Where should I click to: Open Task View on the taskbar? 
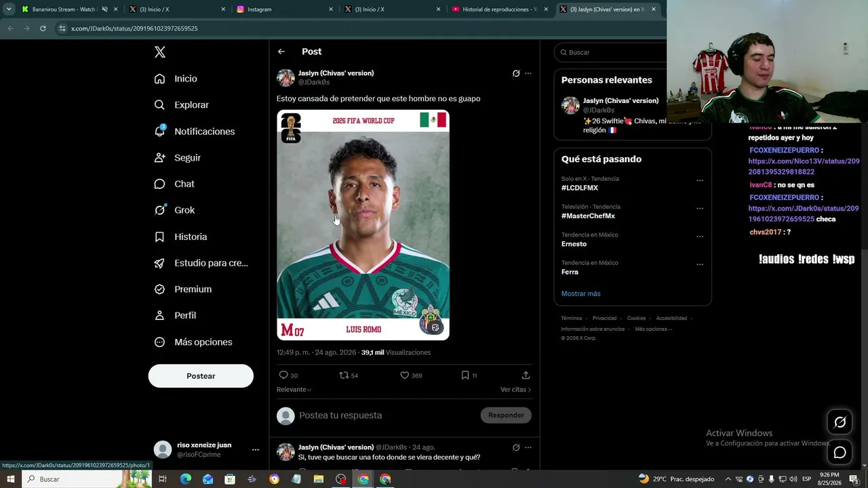pyautogui.click(x=163, y=479)
